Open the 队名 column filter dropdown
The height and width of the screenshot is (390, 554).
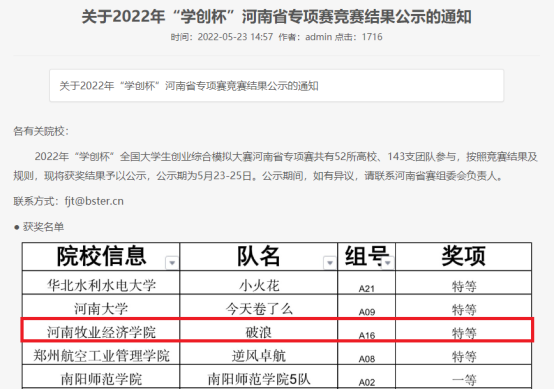click(x=330, y=262)
